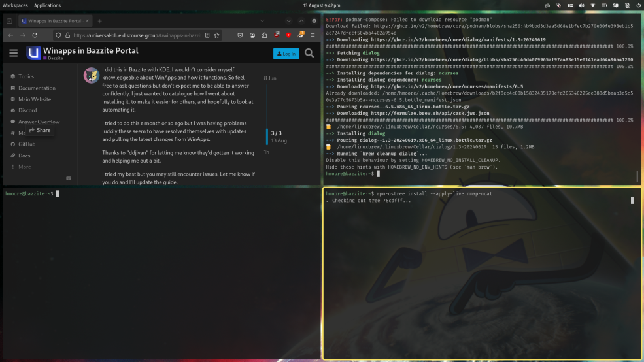Open the Discourse hamburger sidebar menu
644x362 pixels.
click(x=14, y=53)
